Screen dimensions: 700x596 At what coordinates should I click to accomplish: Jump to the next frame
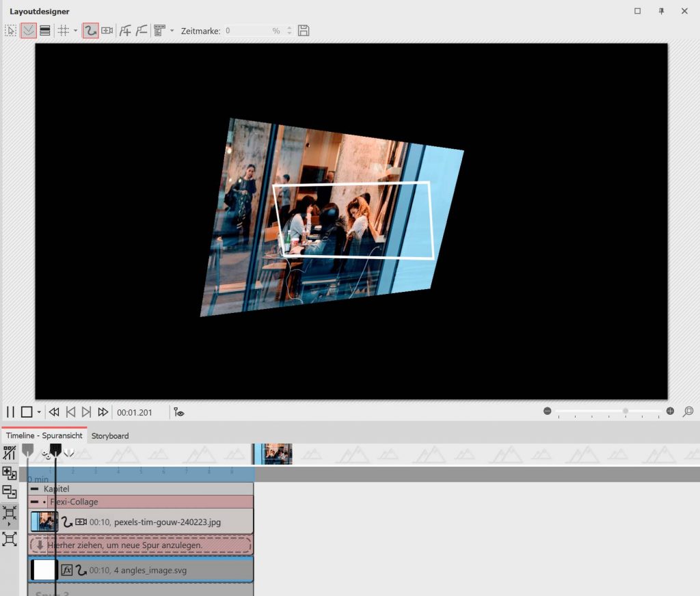tap(86, 412)
